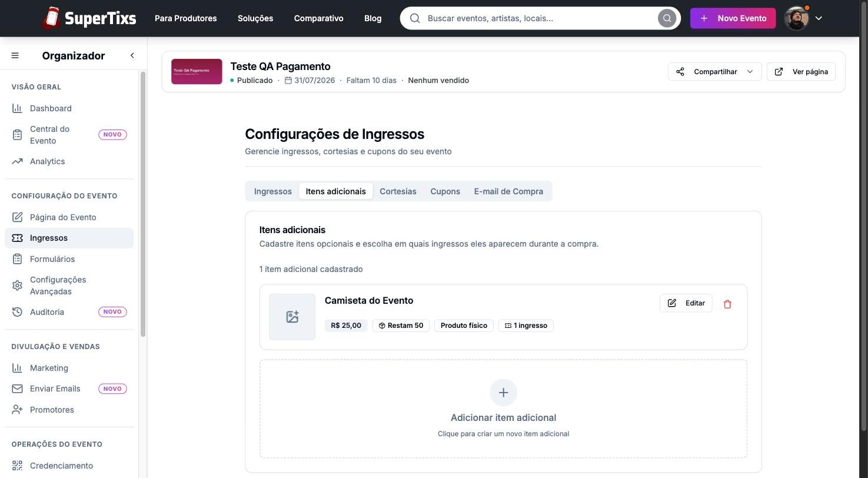868x478 pixels.
Task: Click the Teste QA Pagamento event thumbnail
Action: (197, 71)
